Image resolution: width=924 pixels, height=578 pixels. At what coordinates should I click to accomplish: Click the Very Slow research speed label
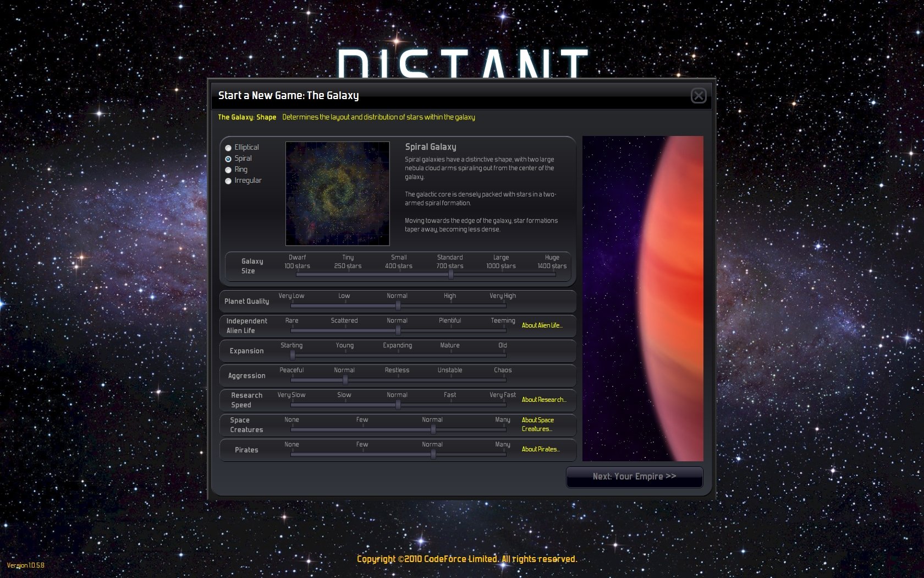pyautogui.click(x=291, y=395)
